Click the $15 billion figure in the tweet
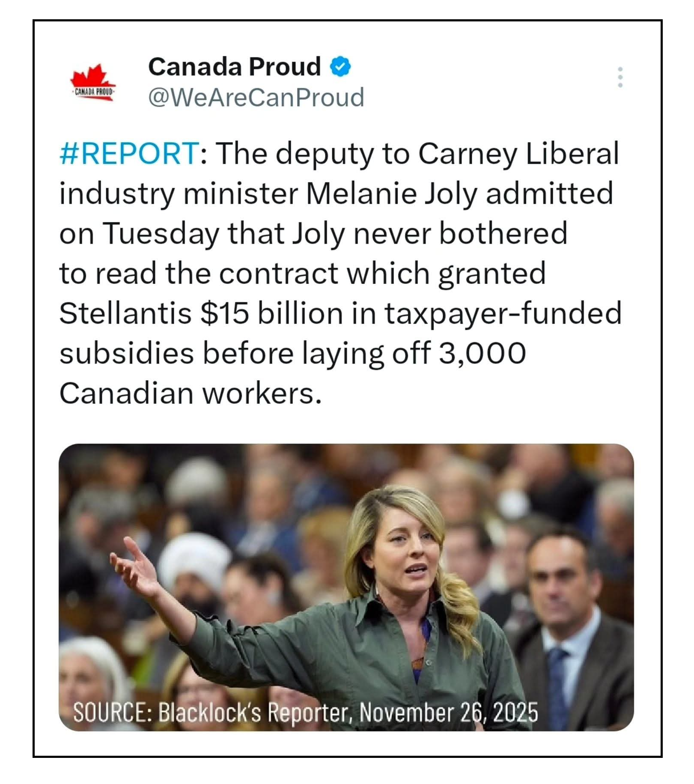This screenshot has height=784, width=694. pos(271,313)
